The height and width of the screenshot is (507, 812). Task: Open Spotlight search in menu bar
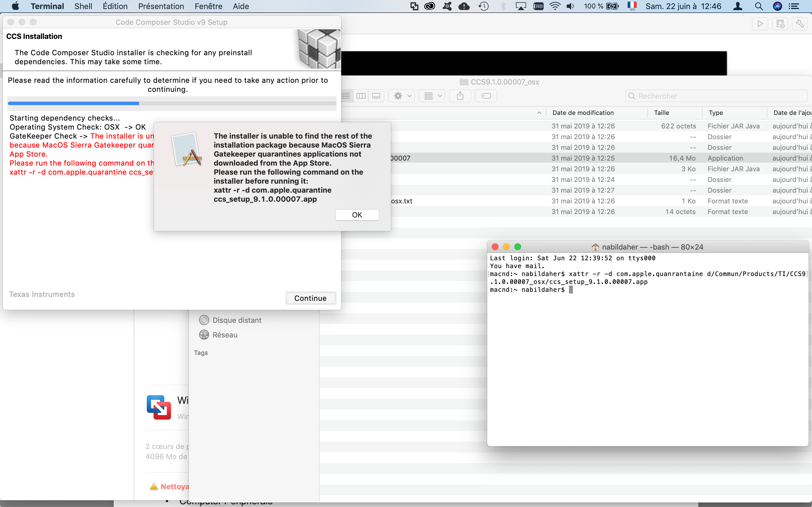point(759,6)
